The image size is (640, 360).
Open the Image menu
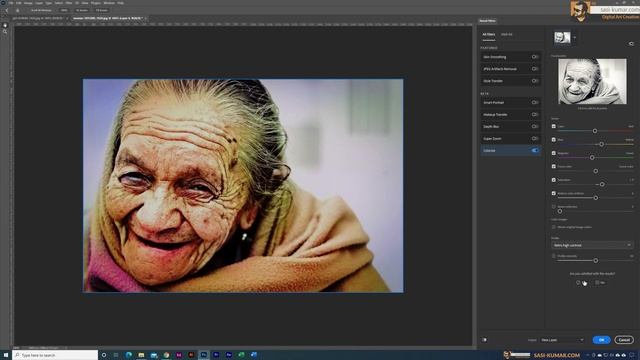tap(28, 3)
